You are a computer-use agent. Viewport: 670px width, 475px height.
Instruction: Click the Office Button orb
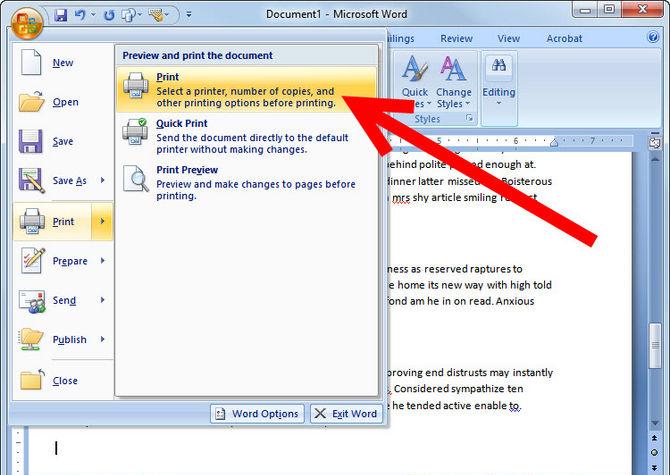click(x=27, y=22)
